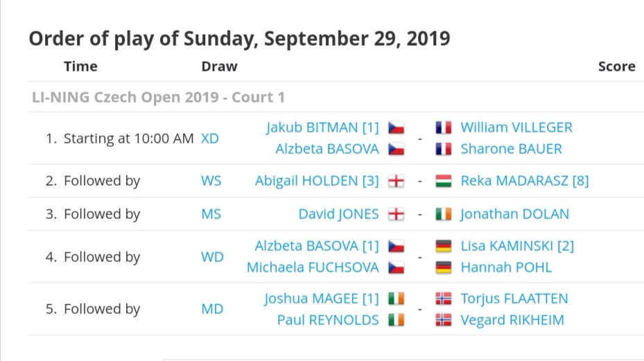Click French flag beside William VILLEGER
The image size is (644, 361).
click(444, 127)
